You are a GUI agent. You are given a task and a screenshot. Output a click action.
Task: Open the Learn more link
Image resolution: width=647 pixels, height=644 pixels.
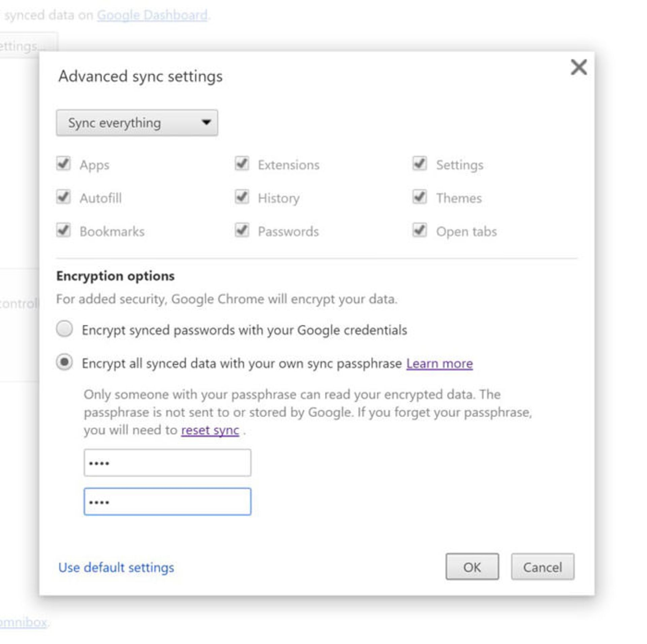439,363
